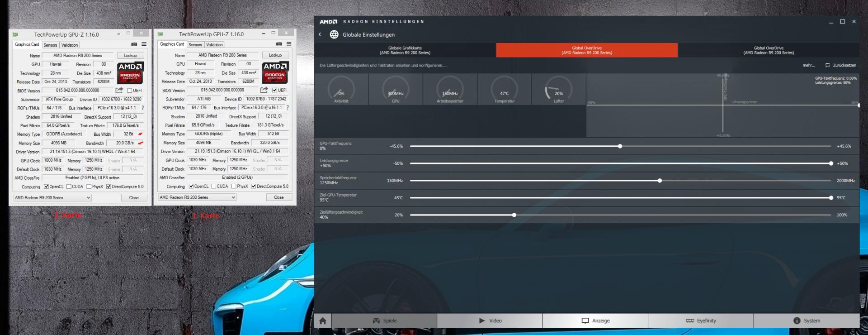The height and width of the screenshot is (335, 868).
Task: Click bus interface question mark in ATI AIB GPU-Z window
Action: tap(288, 107)
